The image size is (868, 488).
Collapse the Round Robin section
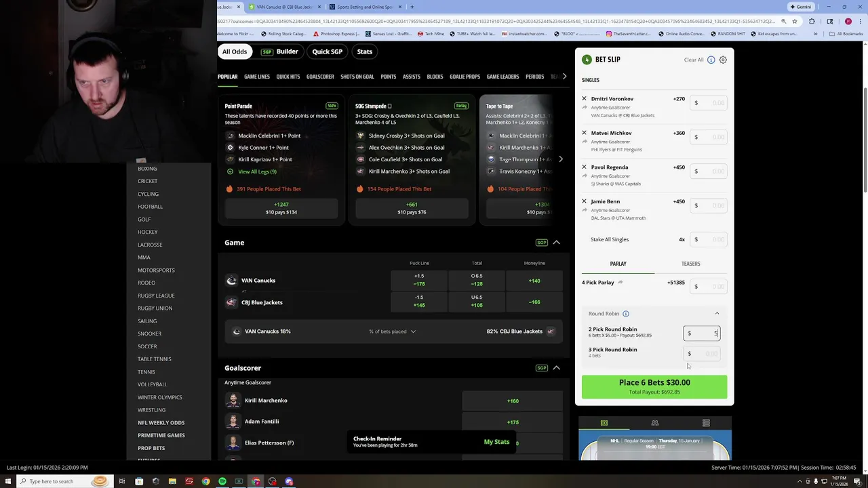[x=717, y=314]
